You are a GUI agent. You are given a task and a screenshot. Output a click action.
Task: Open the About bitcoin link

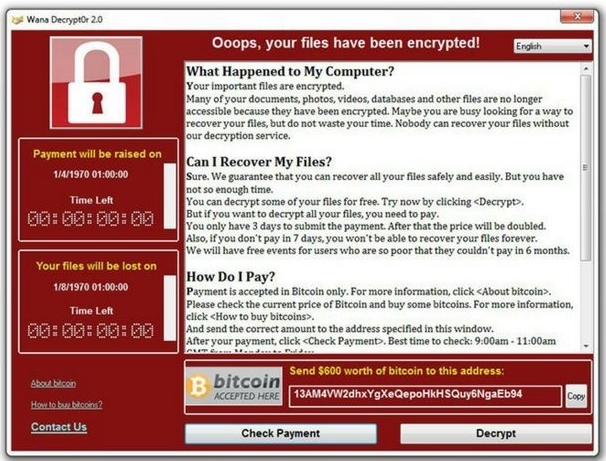(x=53, y=383)
